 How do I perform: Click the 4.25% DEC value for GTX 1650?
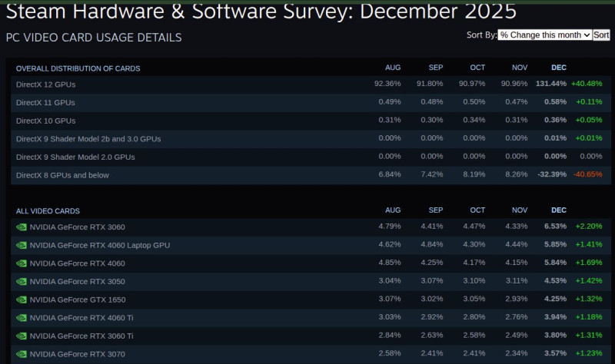click(x=555, y=299)
